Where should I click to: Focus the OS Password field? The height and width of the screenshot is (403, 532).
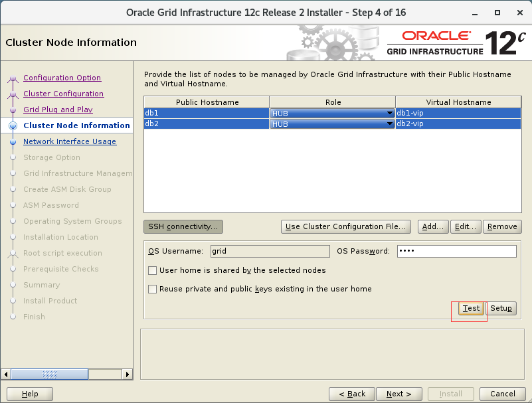tap(457, 251)
